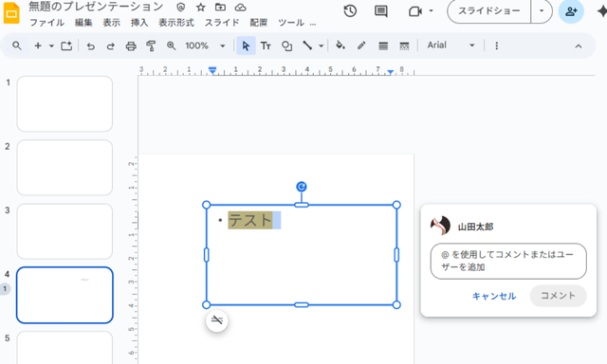
Task: Open the Google Slides home icon
Action: [x=11, y=13]
